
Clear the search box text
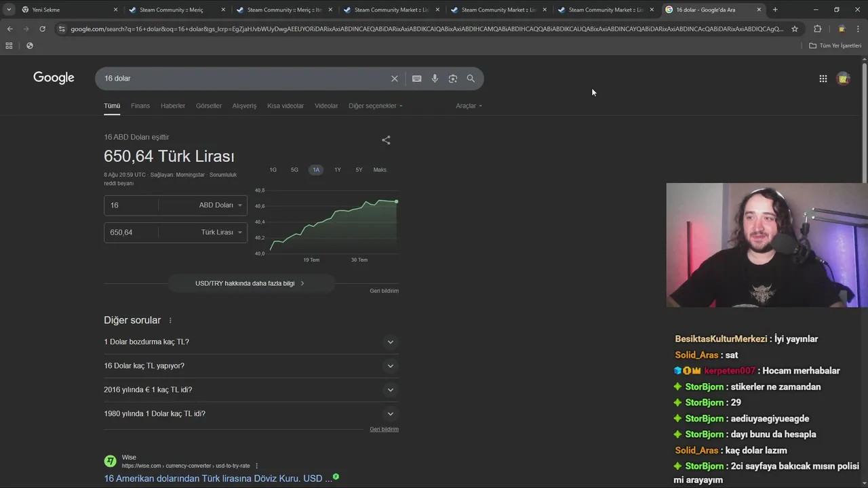coord(395,79)
